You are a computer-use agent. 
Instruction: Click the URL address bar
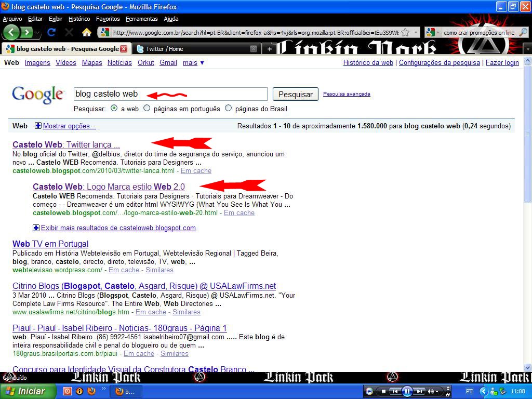click(x=255, y=33)
